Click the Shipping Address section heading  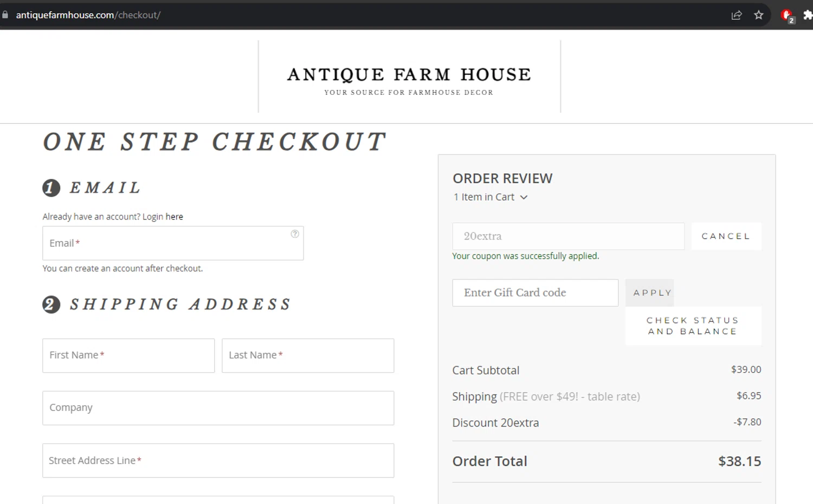click(180, 304)
